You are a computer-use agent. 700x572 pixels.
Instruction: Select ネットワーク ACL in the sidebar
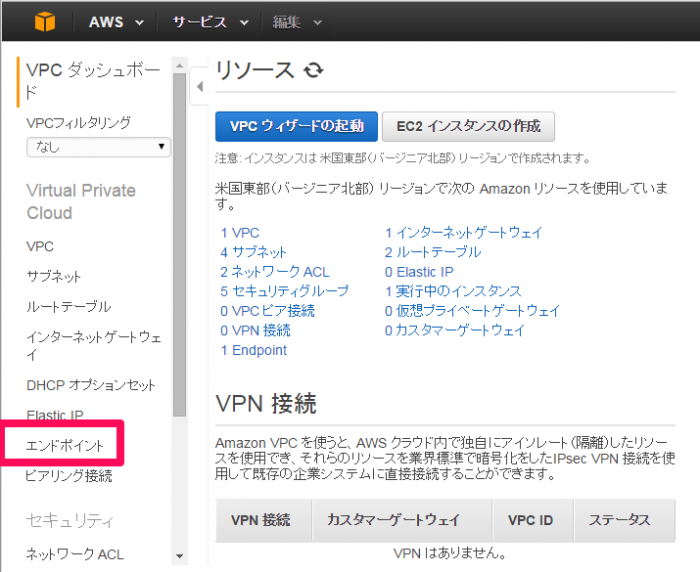(x=75, y=554)
